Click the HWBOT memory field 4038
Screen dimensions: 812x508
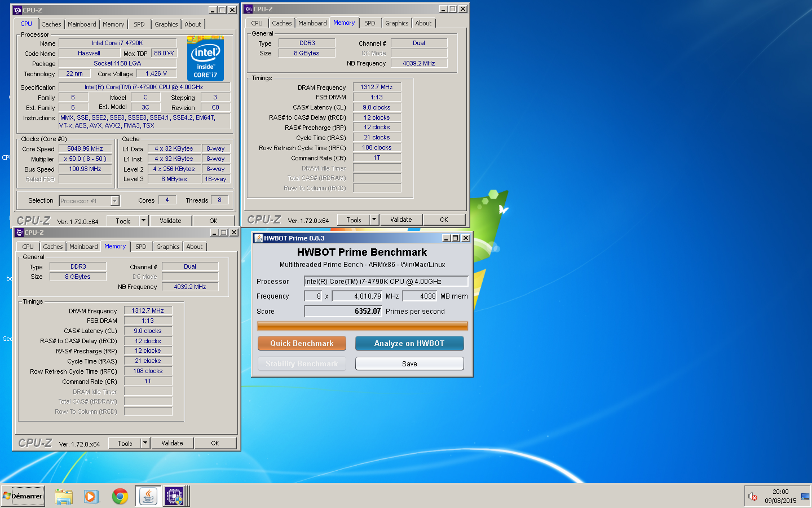[420, 296]
